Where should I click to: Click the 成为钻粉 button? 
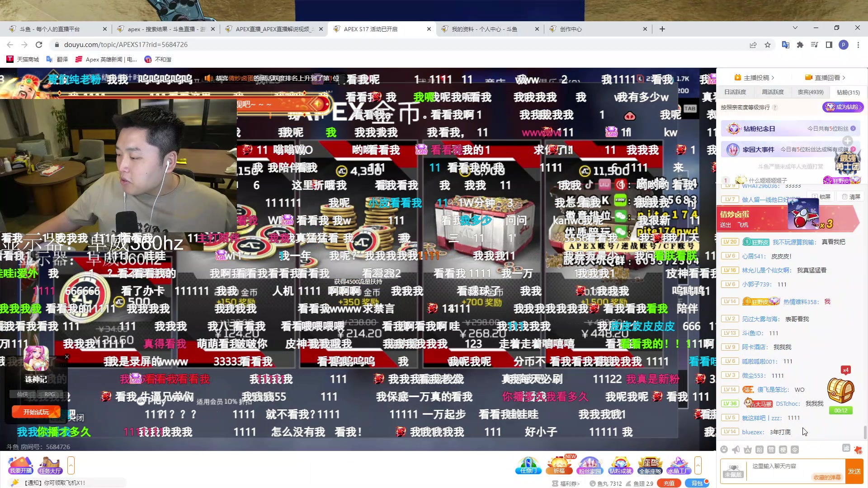[843, 107]
